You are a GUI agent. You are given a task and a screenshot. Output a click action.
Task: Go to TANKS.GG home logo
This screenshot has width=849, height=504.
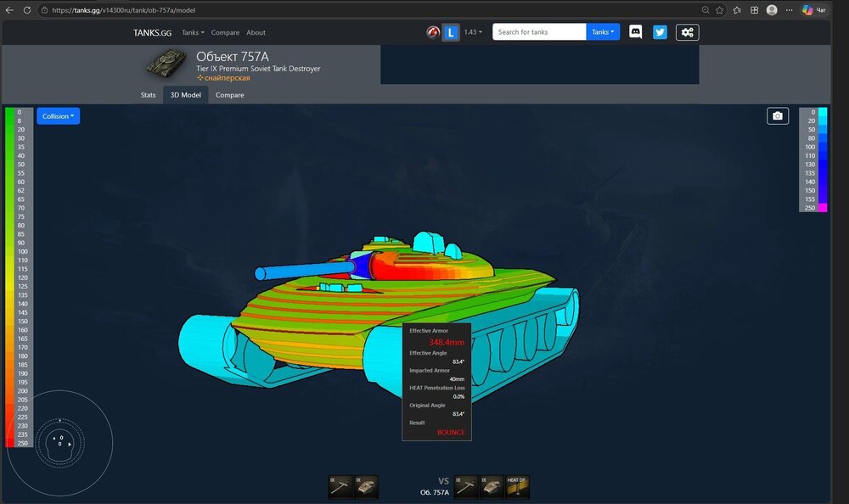[152, 32]
